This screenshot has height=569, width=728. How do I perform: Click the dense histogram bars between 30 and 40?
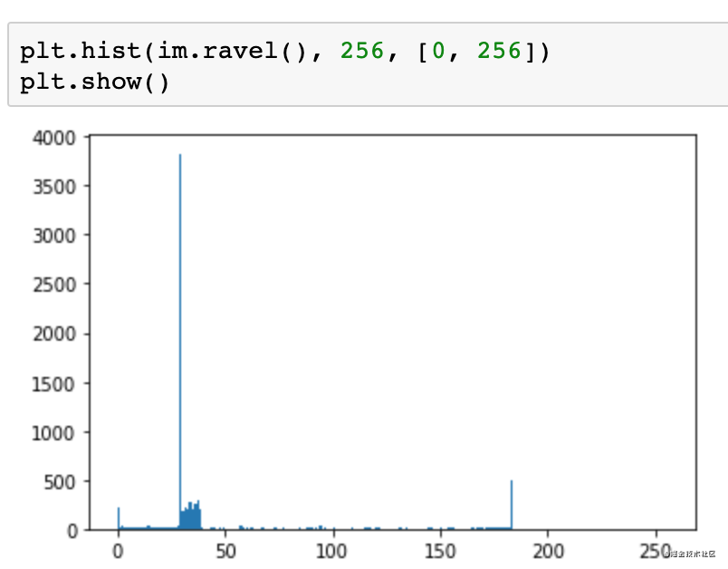click(x=191, y=516)
